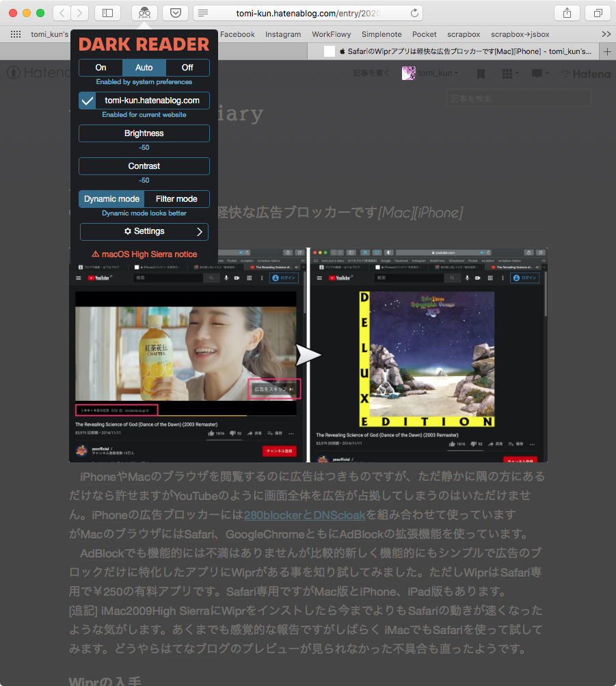Select Filter mode
Image resolution: width=616 pixels, height=686 pixels.
[x=176, y=199]
